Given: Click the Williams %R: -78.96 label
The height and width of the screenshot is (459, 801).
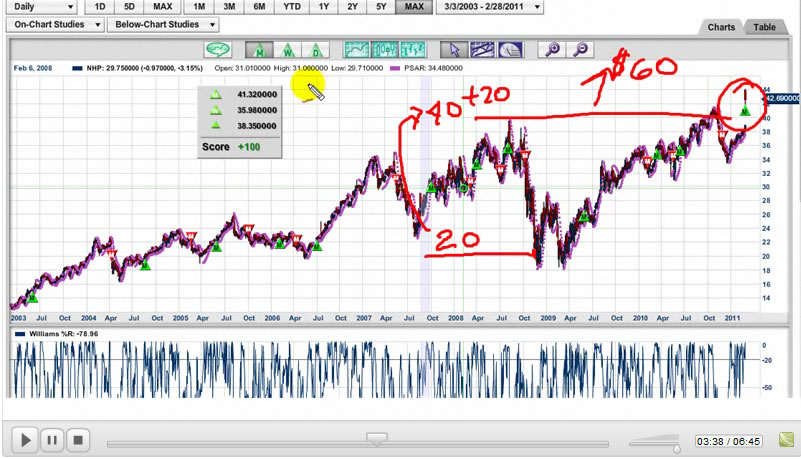Looking at the screenshot, I should click(57, 334).
